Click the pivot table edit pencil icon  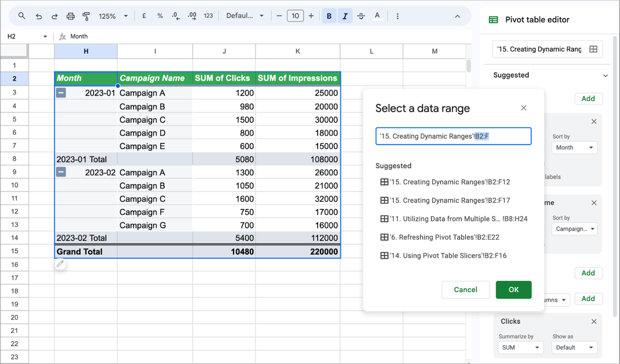click(60, 264)
